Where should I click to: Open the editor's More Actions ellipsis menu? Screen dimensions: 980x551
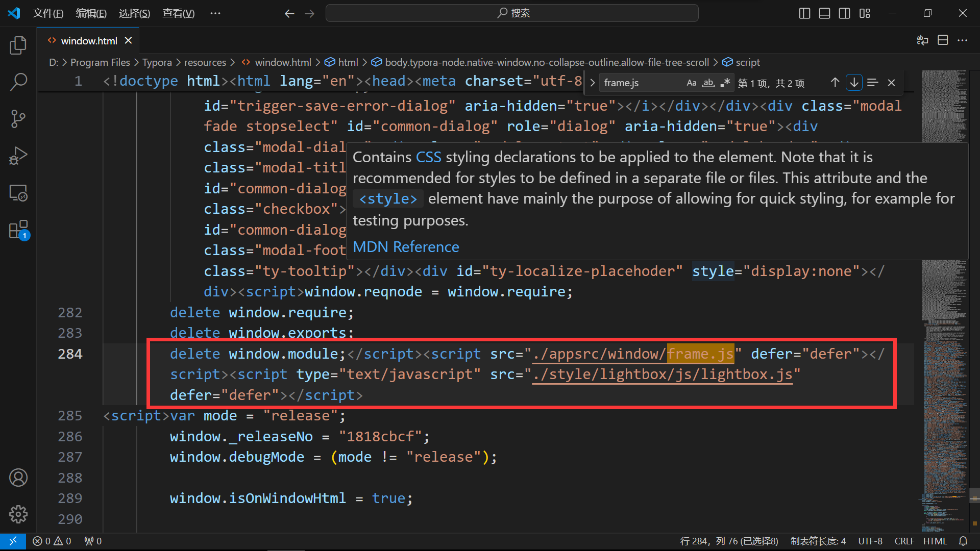[x=962, y=40]
